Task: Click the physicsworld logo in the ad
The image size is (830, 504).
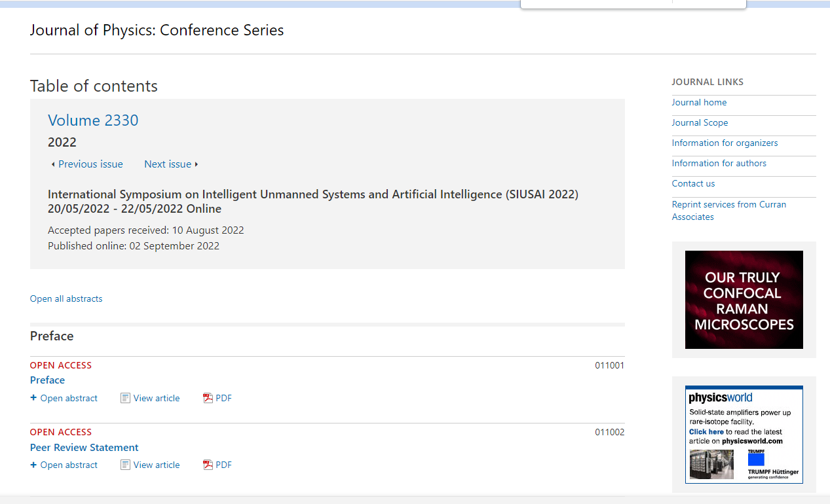Action: (720, 398)
